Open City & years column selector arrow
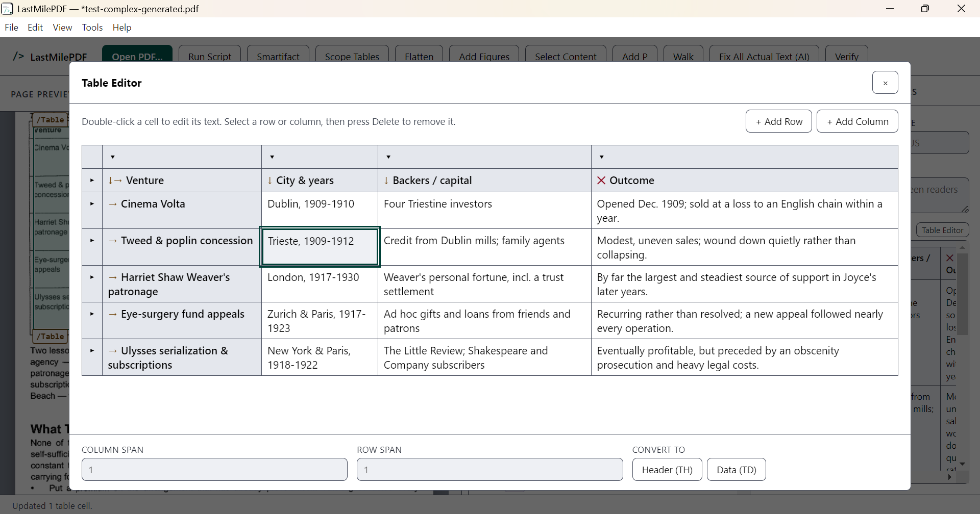This screenshot has height=514, width=980. (272, 157)
